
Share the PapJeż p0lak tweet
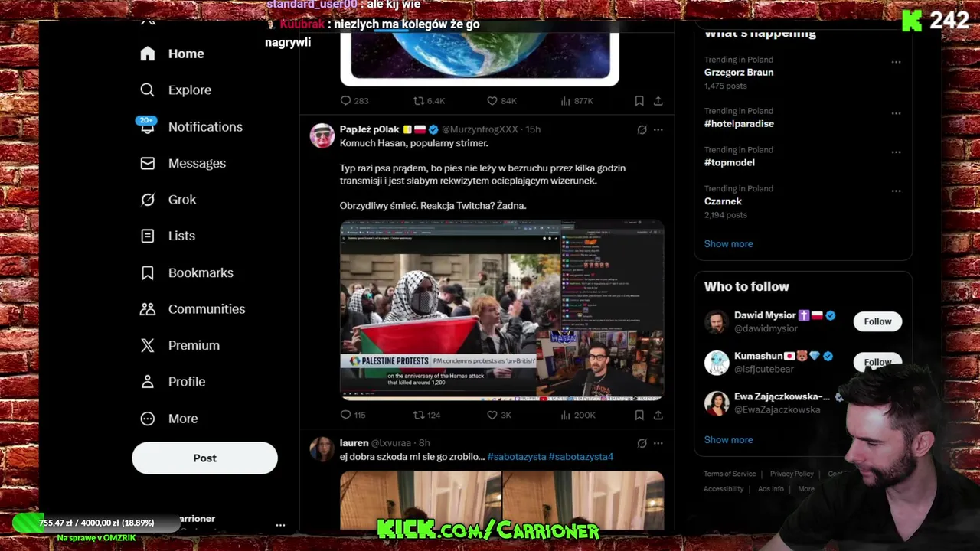(658, 415)
